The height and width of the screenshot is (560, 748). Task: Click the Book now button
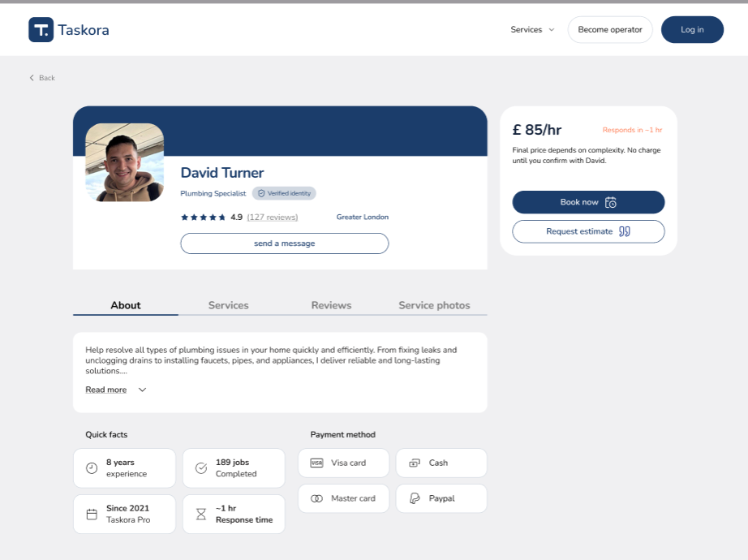click(x=588, y=202)
